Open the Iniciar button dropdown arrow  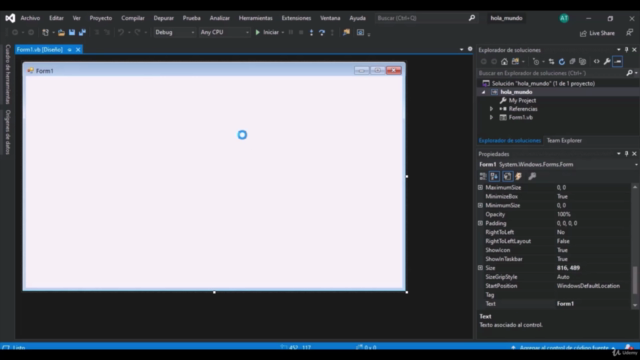pyautogui.click(x=282, y=32)
